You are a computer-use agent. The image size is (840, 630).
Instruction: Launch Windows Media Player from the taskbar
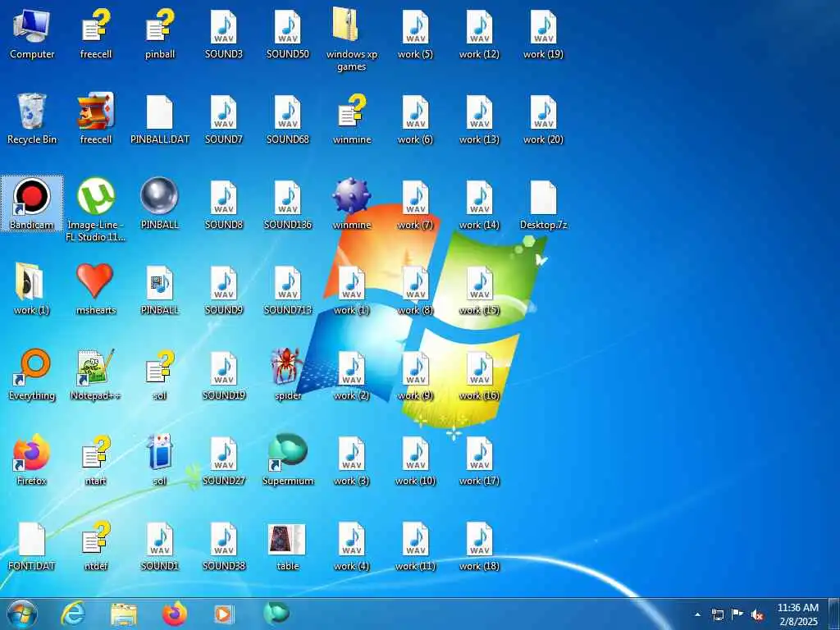click(223, 614)
